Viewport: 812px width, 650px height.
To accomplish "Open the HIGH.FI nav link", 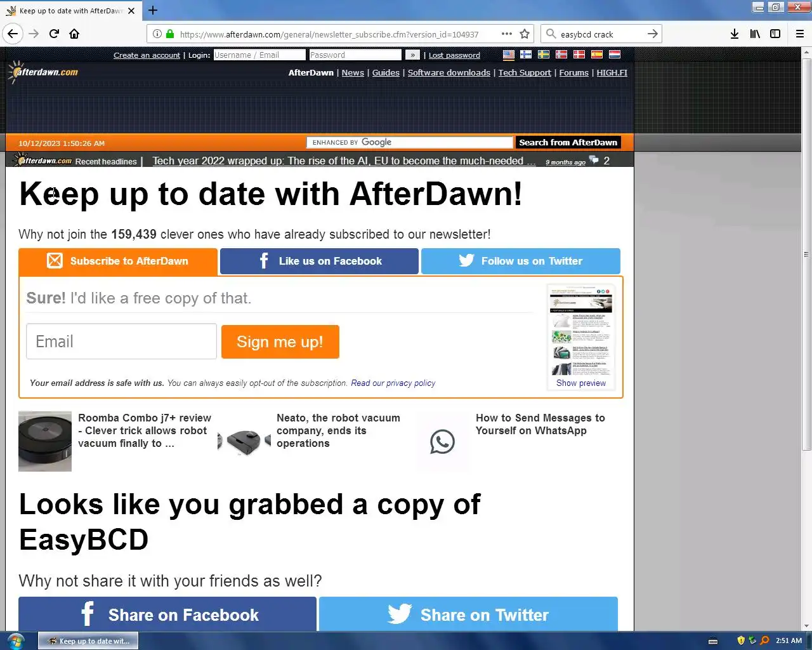I will point(612,72).
